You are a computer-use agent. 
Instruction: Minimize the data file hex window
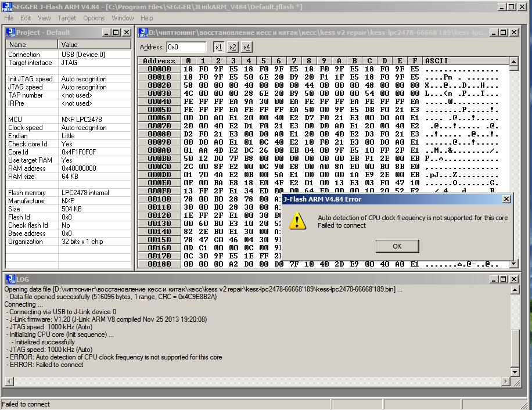pos(494,32)
